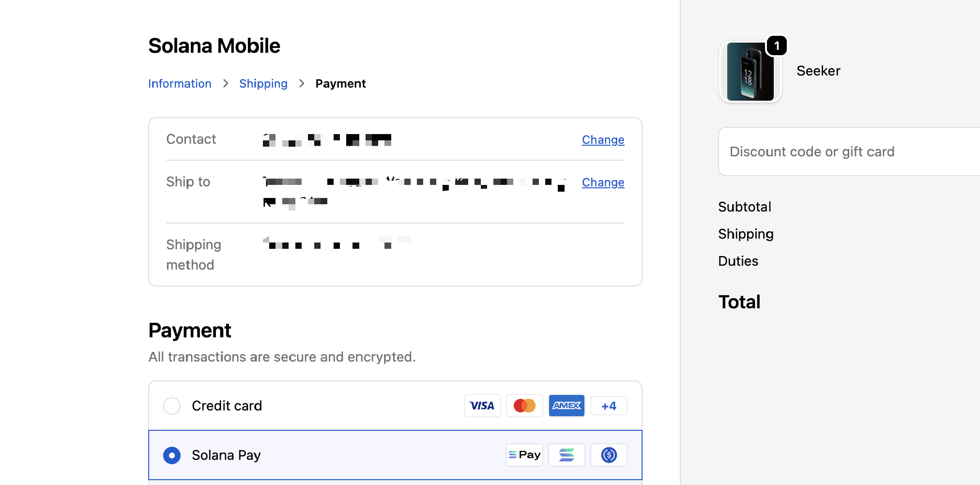
Task: Click the Solana SOL token icon
Action: (x=566, y=455)
